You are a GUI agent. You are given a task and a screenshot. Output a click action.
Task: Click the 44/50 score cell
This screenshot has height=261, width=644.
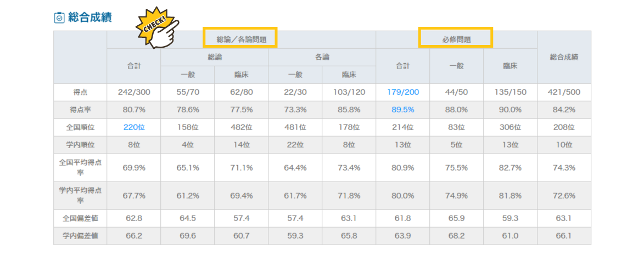(x=457, y=92)
